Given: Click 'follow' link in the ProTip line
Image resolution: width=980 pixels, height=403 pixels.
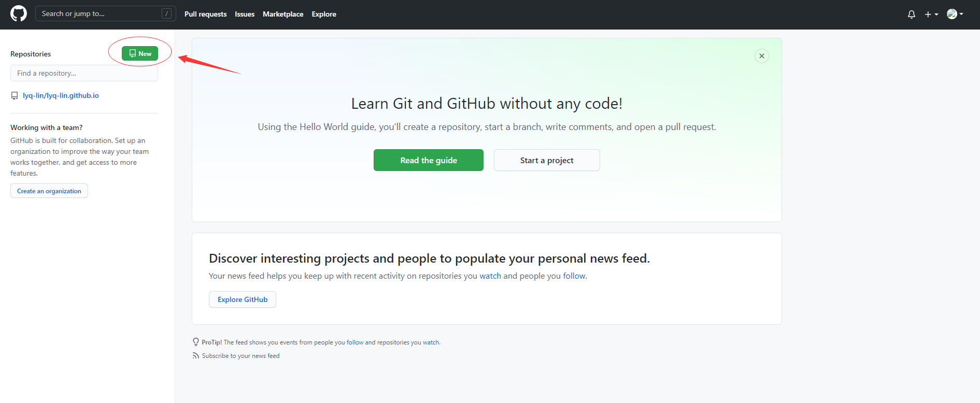Looking at the screenshot, I should click(355, 342).
